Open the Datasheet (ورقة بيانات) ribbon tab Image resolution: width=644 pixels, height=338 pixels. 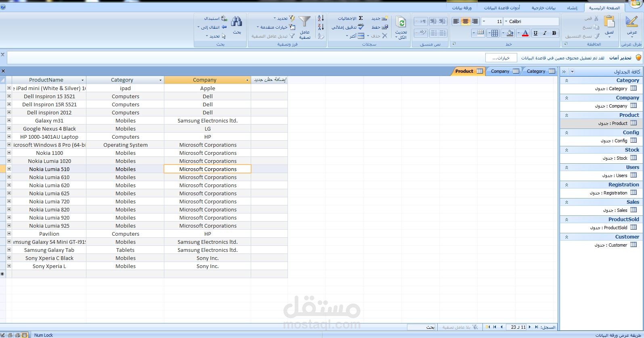461,8
